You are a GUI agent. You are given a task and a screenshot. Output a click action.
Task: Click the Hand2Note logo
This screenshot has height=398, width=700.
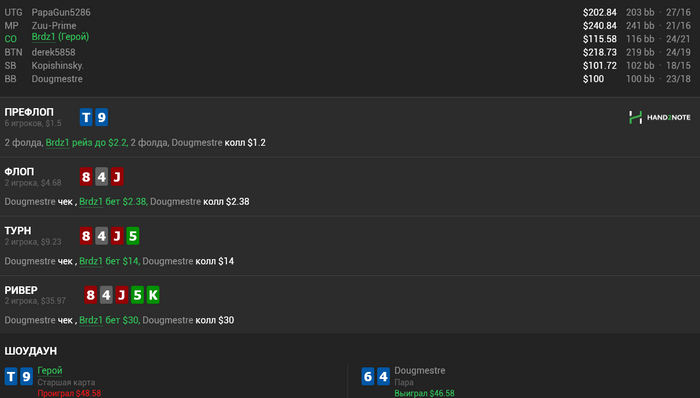click(659, 117)
